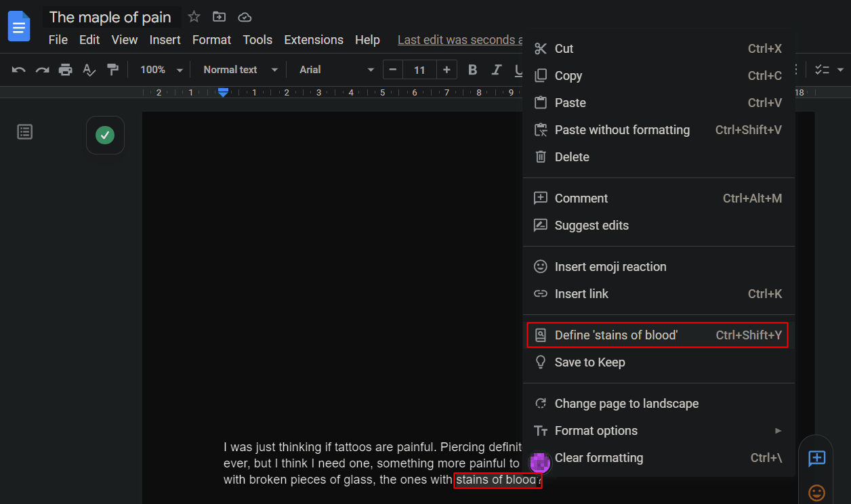This screenshot has height=504, width=851.
Task: Open the Help menu
Action: (x=367, y=40)
